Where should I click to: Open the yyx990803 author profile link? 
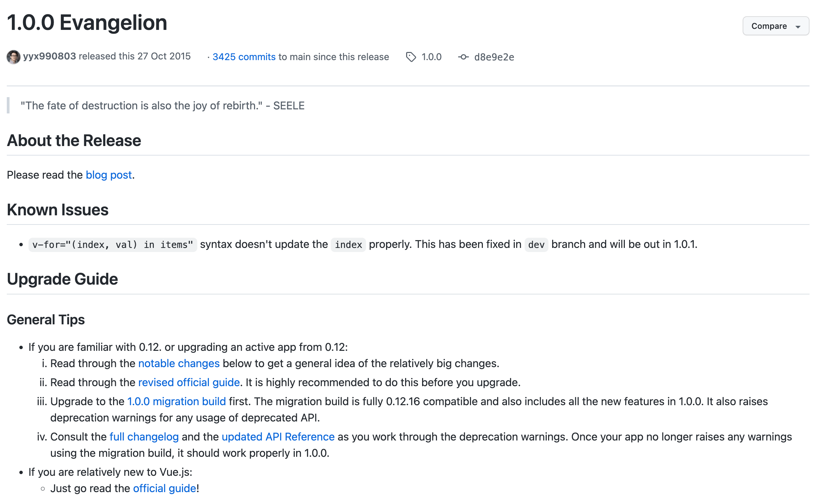coord(50,56)
